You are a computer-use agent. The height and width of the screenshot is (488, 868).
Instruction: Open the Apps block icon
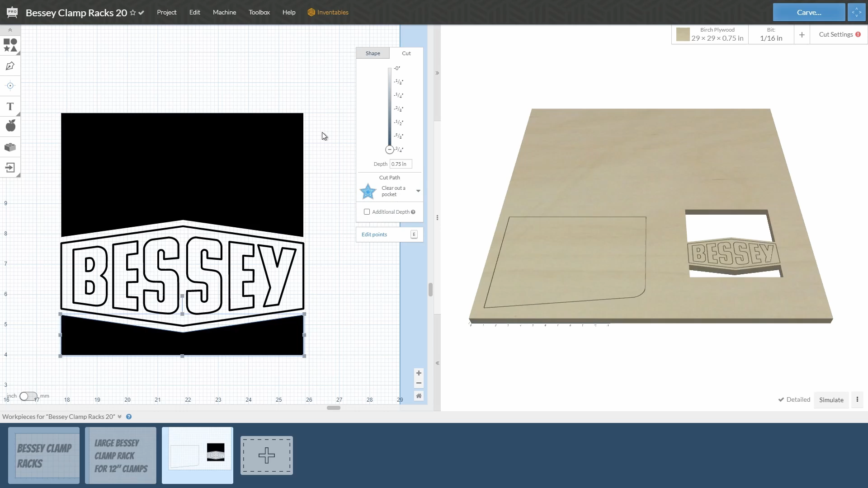(x=10, y=147)
